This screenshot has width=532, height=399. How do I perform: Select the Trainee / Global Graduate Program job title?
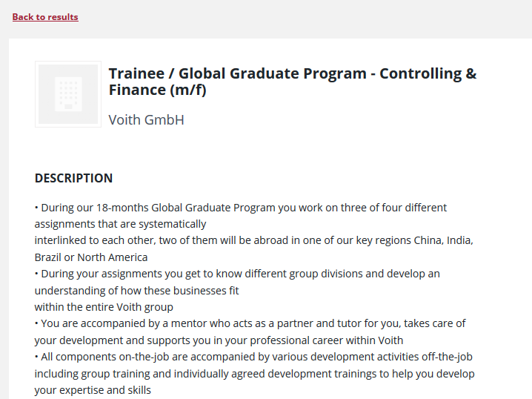point(293,82)
